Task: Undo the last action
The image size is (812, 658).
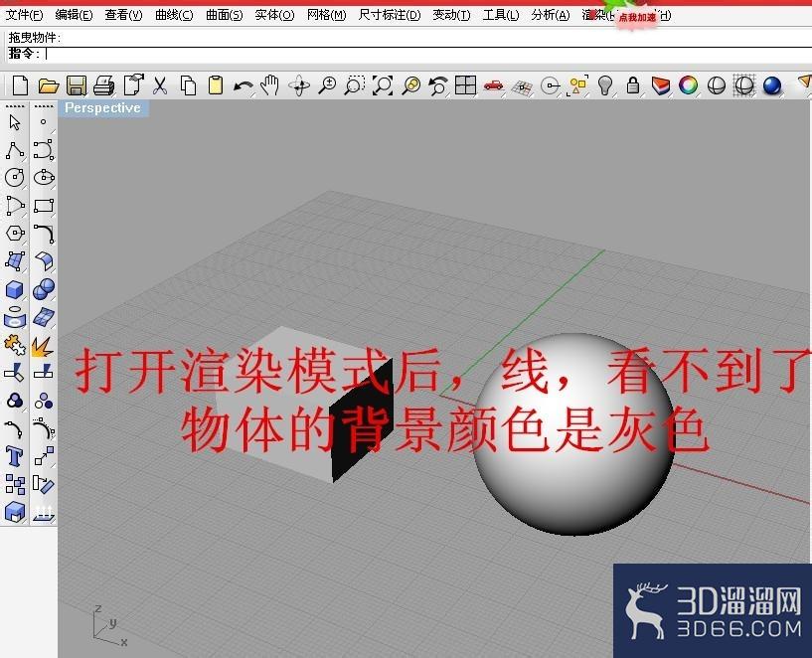Action: (243, 85)
